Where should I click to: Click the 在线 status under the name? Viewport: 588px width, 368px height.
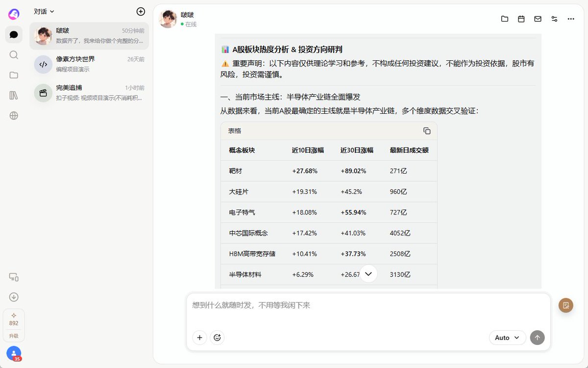click(x=189, y=24)
